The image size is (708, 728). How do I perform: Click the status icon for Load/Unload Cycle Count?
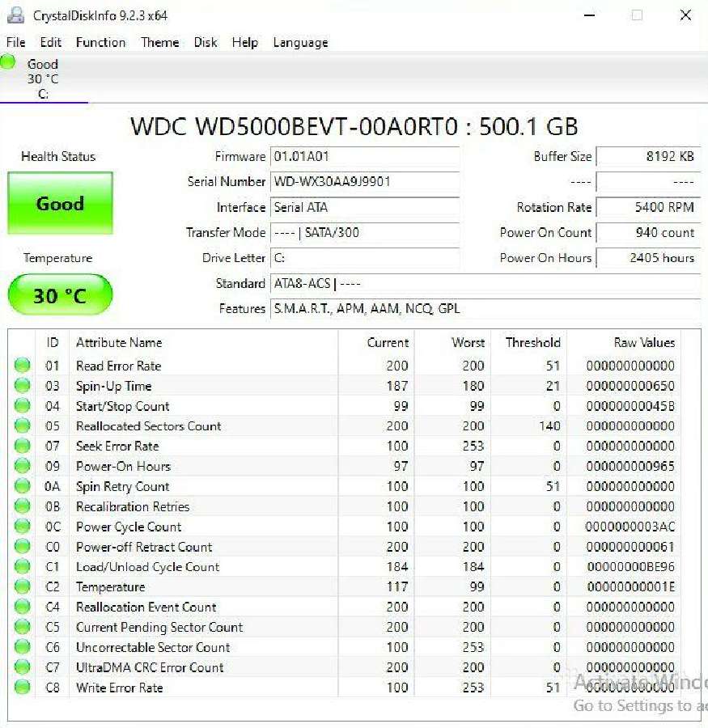[23, 566]
